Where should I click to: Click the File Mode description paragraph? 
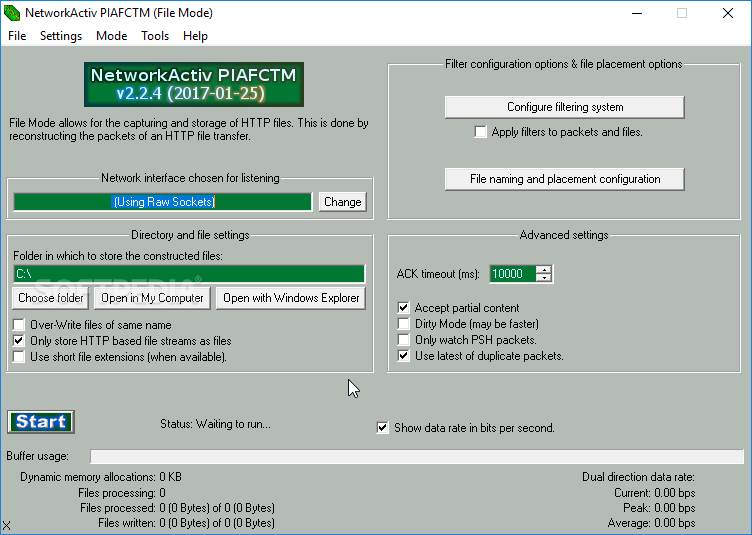(189, 129)
